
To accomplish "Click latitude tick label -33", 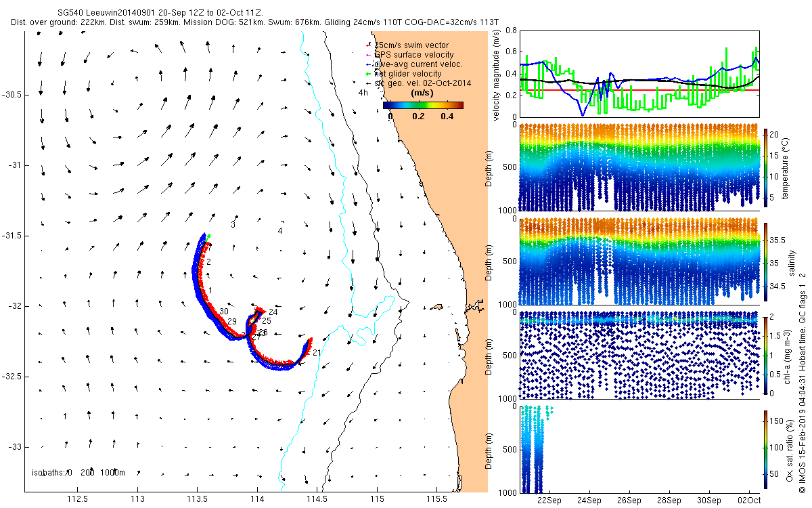I will (x=14, y=447).
